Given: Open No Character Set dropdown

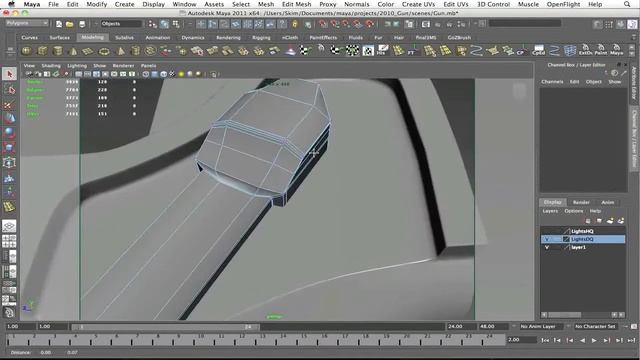Looking at the screenshot, I should coord(597,327).
